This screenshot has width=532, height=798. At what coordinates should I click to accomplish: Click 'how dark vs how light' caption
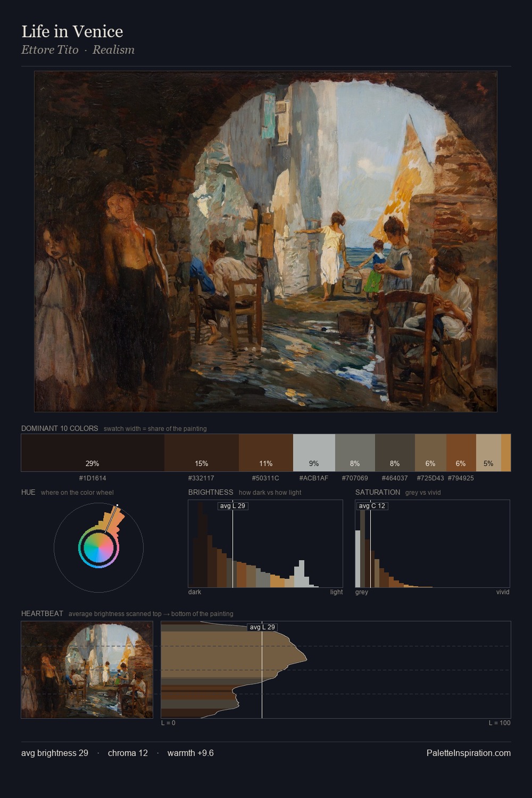[270, 493]
